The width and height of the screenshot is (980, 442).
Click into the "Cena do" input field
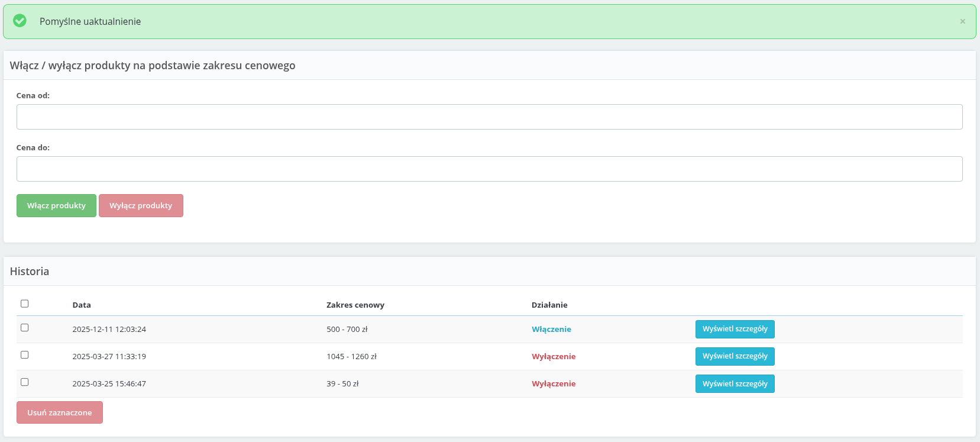pyautogui.click(x=489, y=169)
